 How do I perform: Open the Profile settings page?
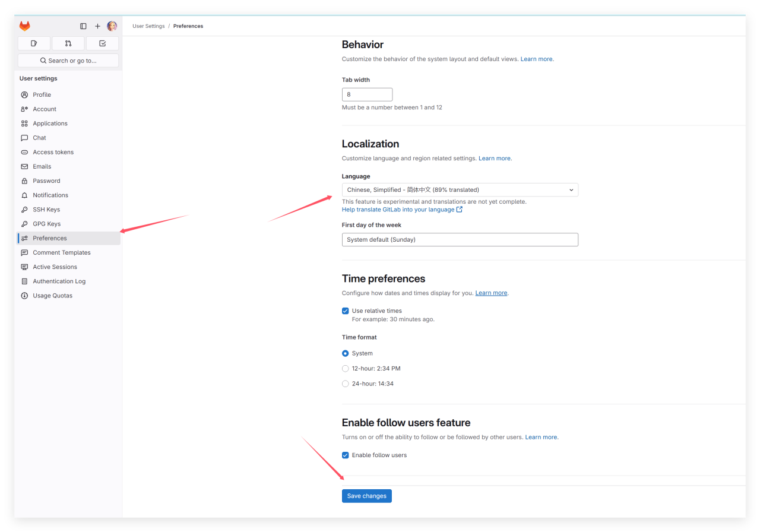(x=69, y=95)
